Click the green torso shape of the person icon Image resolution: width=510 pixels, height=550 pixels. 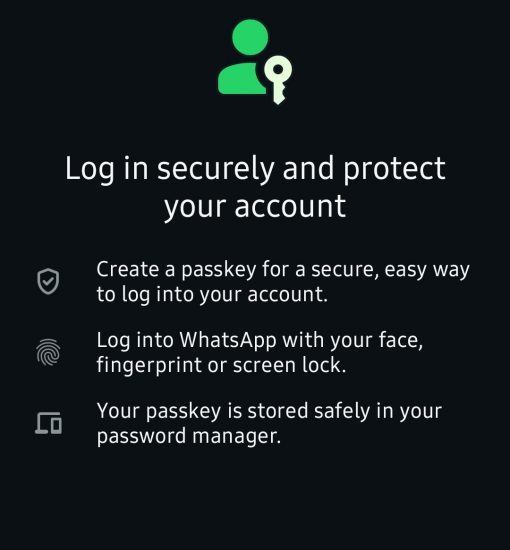click(242, 79)
